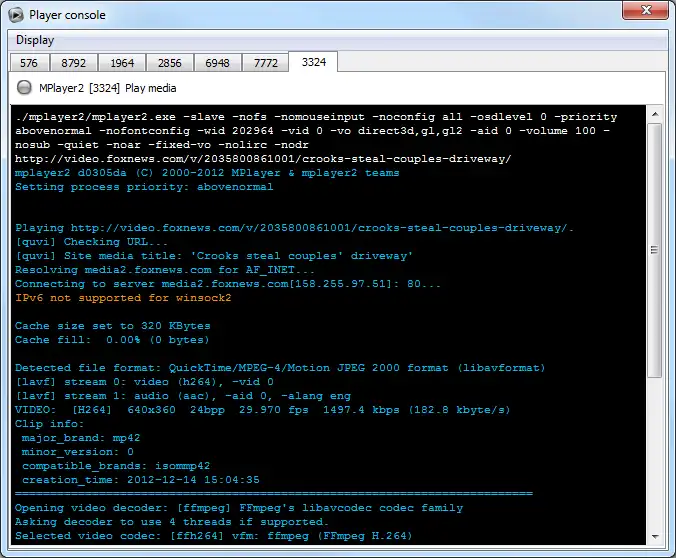Close the Player console window
Image resolution: width=676 pixels, height=558 pixels.
[x=645, y=10]
